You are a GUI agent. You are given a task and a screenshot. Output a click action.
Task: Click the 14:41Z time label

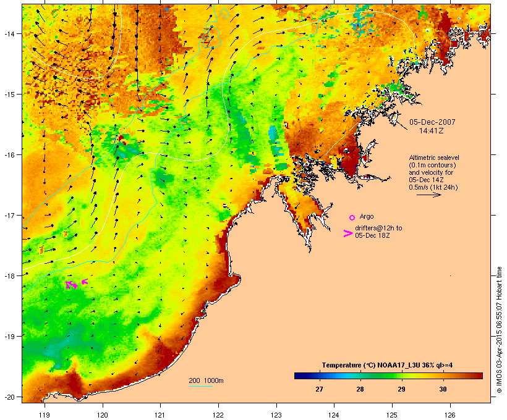[432, 131]
